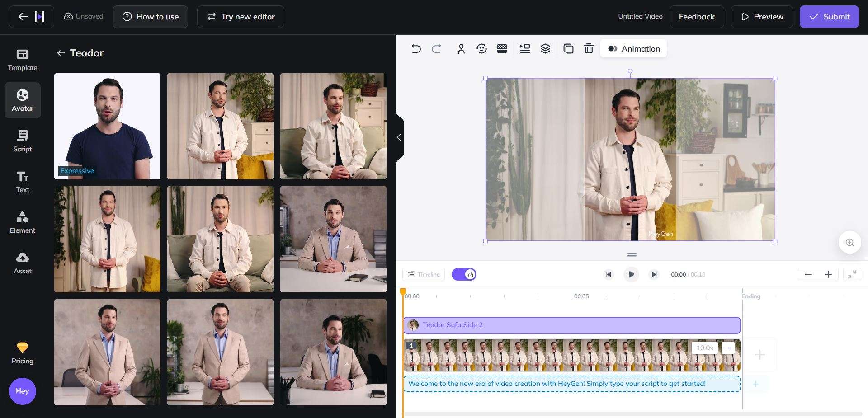868x418 pixels.
Task: Click the rotate handle above the canvas
Action: (630, 71)
